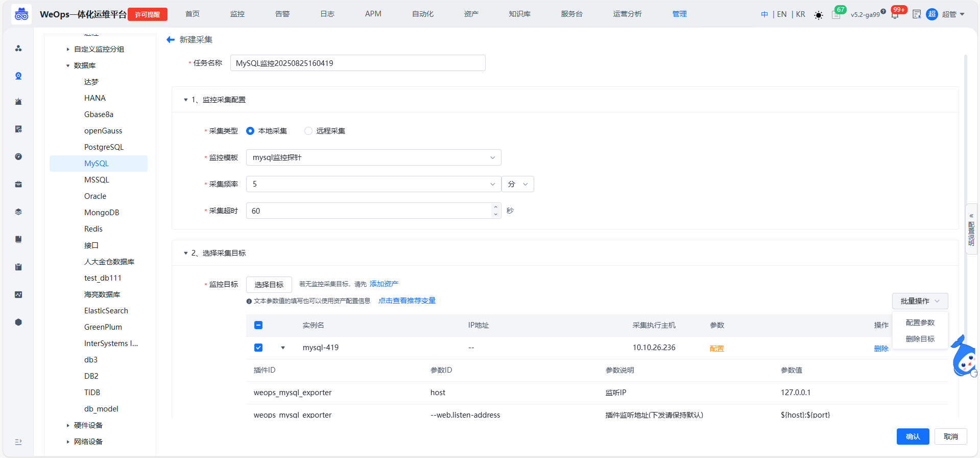
Task: Open the message icon with 67 badge
Action: pos(836,15)
